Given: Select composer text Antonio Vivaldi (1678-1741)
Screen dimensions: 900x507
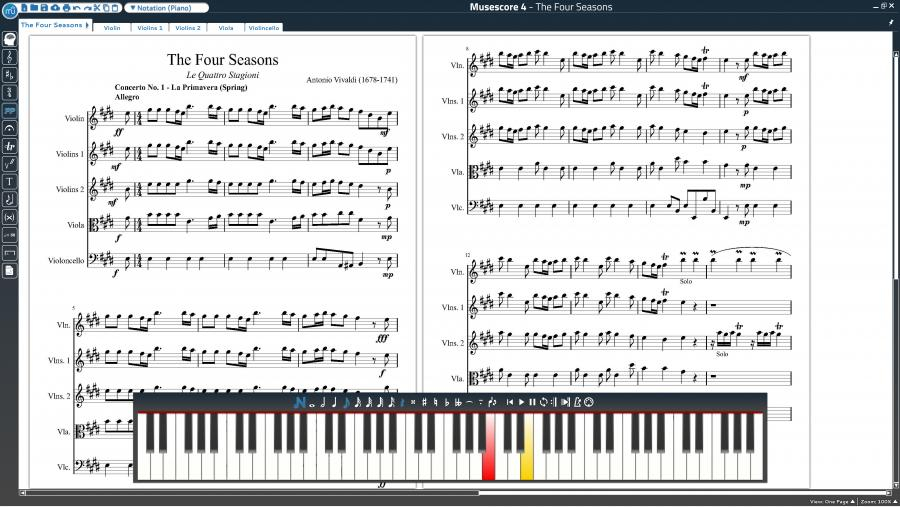Looking at the screenshot, I should [352, 80].
